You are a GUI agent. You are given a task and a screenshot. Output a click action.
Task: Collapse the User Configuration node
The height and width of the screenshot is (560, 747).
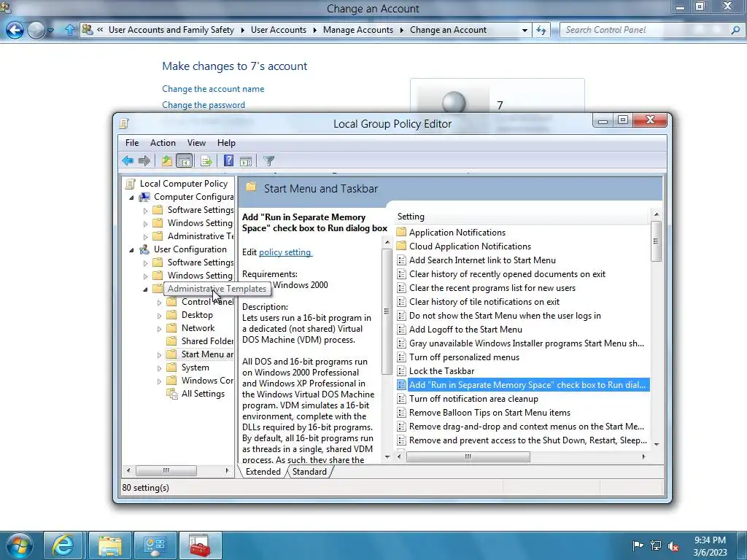[131, 250]
